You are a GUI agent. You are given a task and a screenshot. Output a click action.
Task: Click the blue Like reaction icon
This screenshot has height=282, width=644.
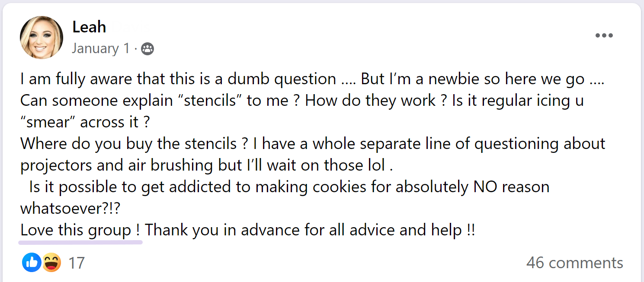(x=31, y=262)
